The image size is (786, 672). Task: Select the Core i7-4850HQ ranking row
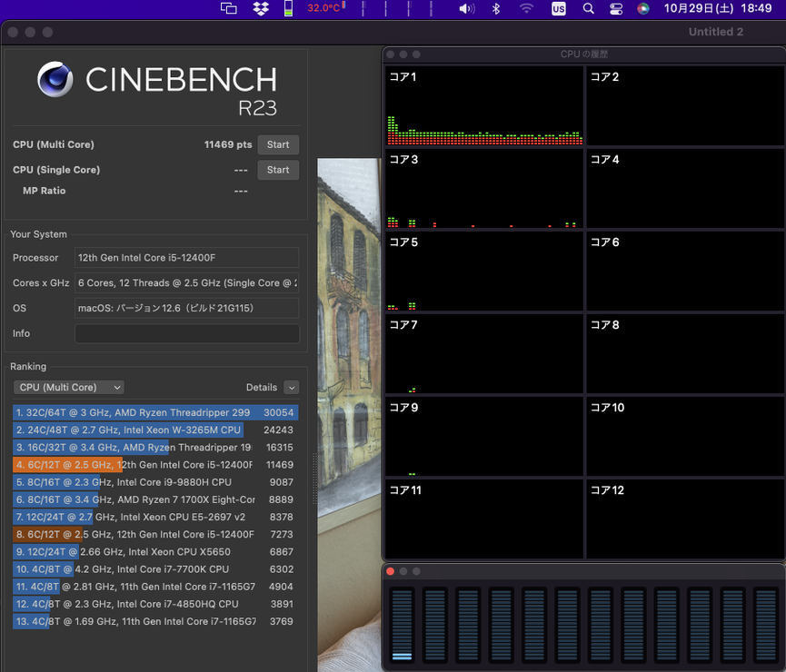coord(155,604)
